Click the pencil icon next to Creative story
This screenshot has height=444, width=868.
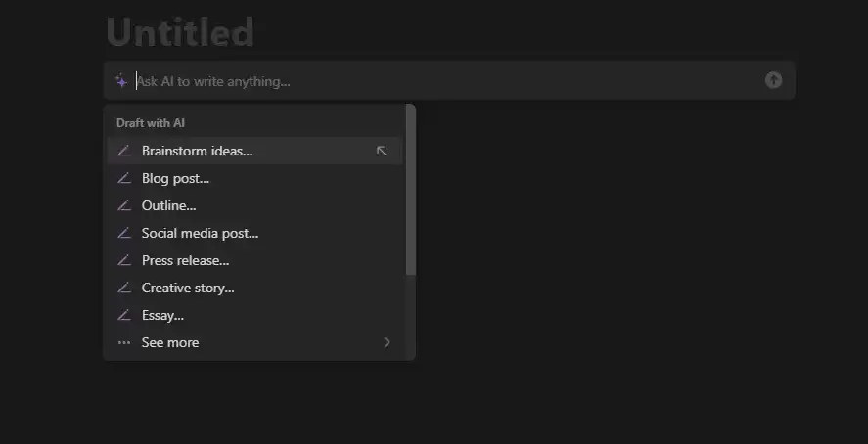(x=124, y=288)
